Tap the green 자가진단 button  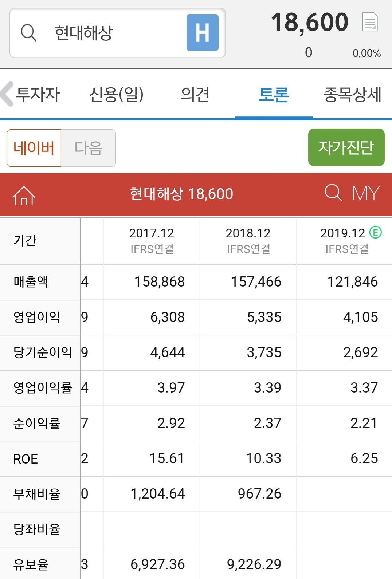tap(346, 147)
